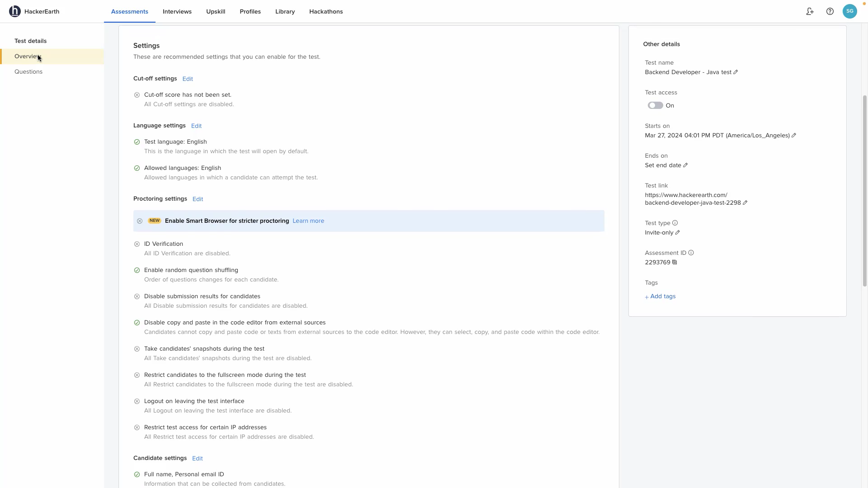Click pencil icon next to test name
The image size is (868, 488).
click(x=736, y=72)
